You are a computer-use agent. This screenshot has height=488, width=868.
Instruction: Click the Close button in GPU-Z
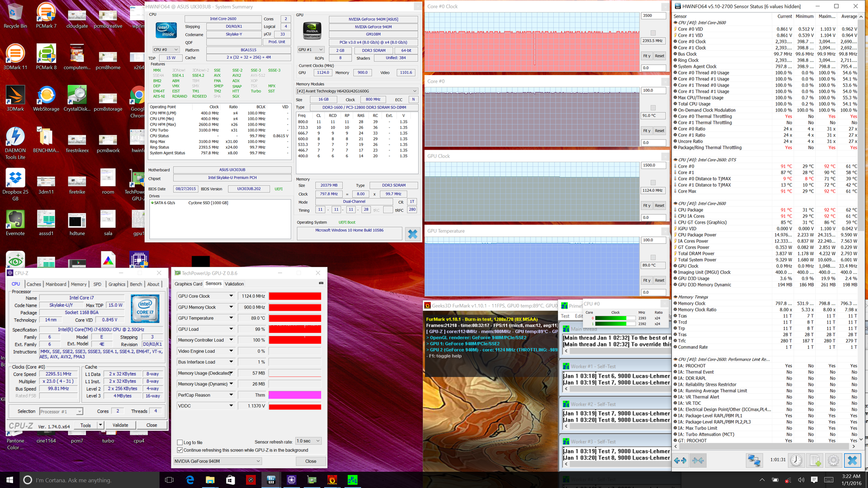point(311,461)
